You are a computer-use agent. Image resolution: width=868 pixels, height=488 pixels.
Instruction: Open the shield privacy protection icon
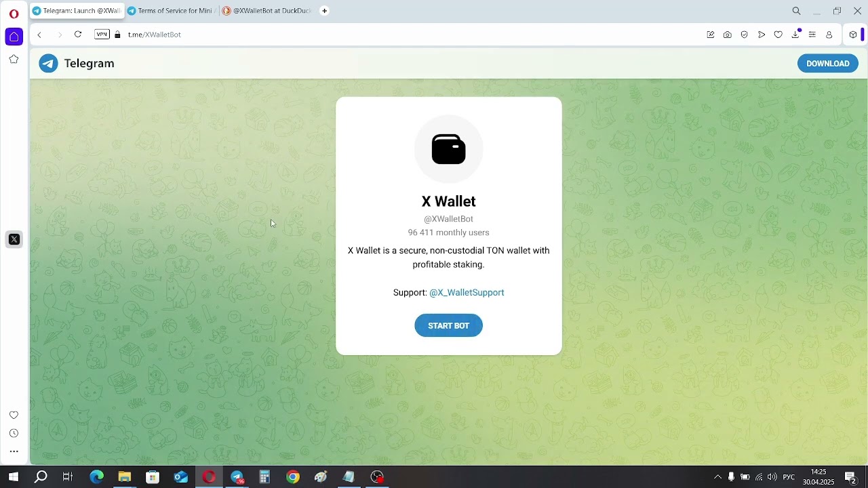(x=745, y=35)
